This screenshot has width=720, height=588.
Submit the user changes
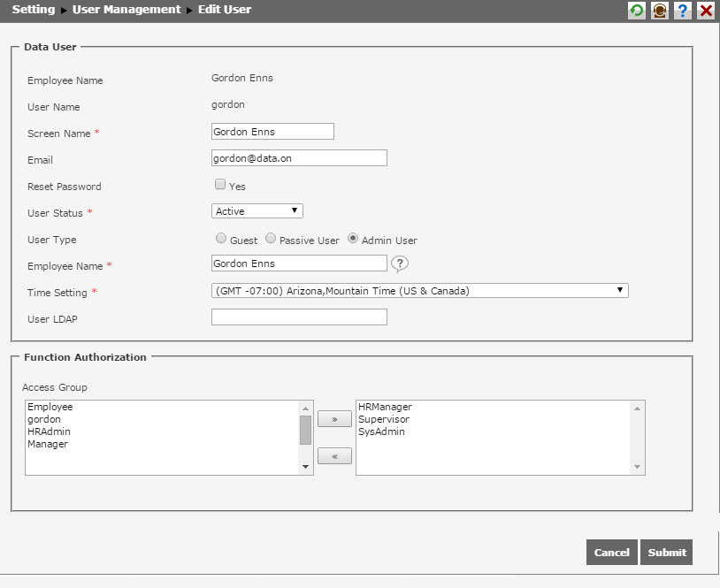point(666,552)
